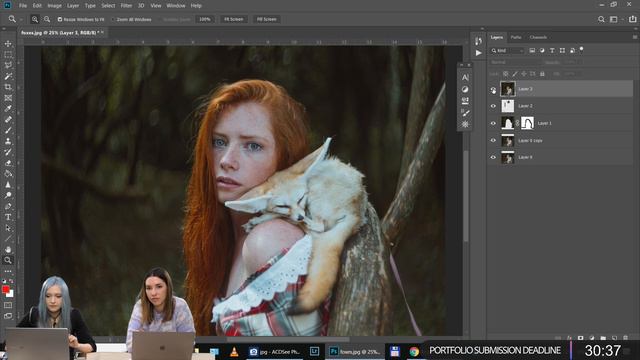The image size is (640, 360).
Task: Open the blending mode Normal dropdown
Action: 516,62
